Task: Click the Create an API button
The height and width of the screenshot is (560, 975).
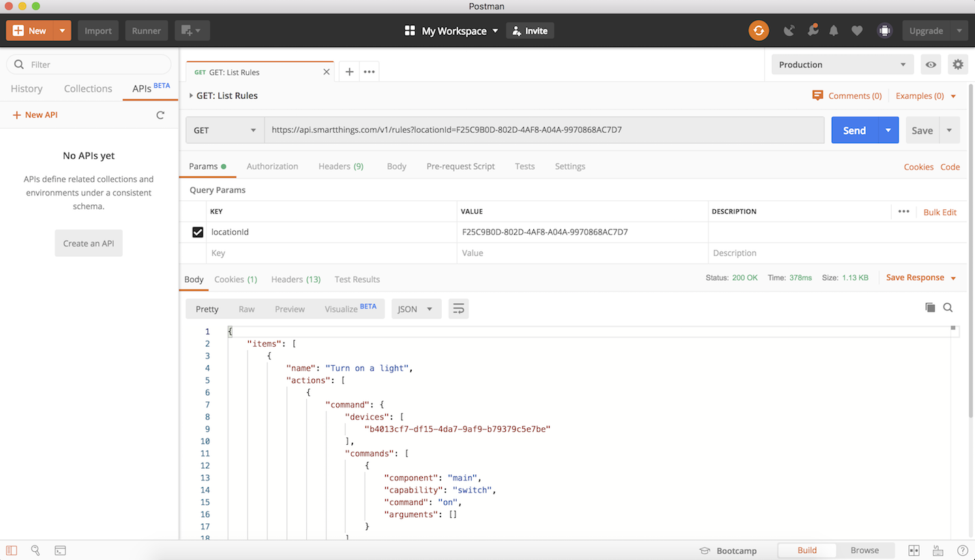Action: [89, 243]
